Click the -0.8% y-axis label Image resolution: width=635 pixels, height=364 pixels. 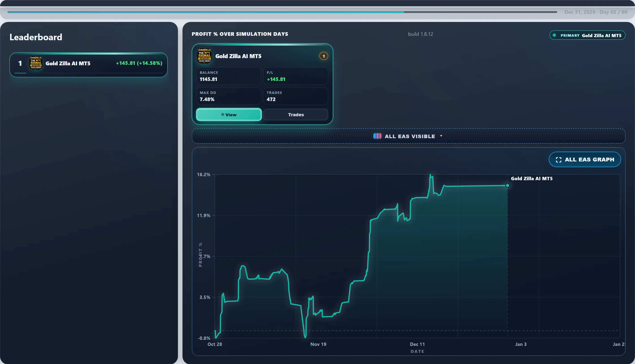point(204,338)
